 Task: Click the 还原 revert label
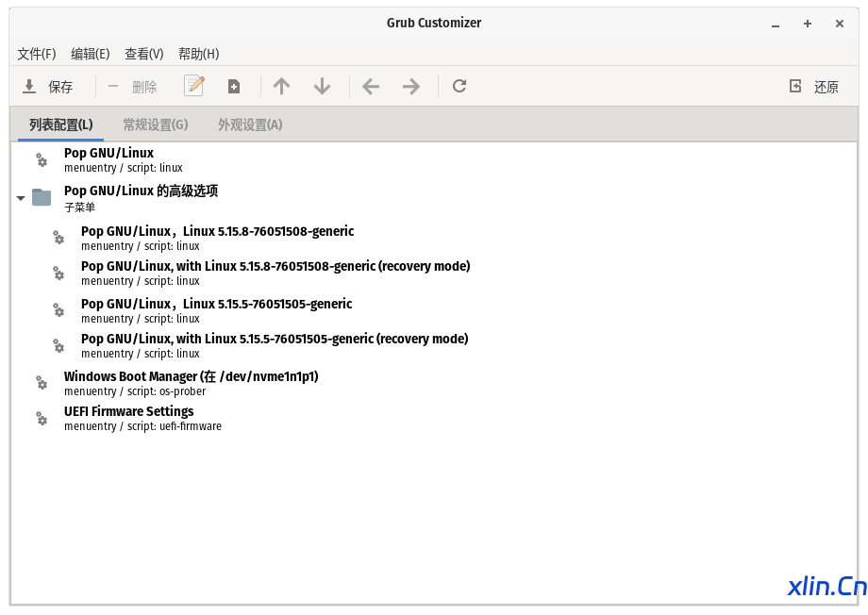826,87
